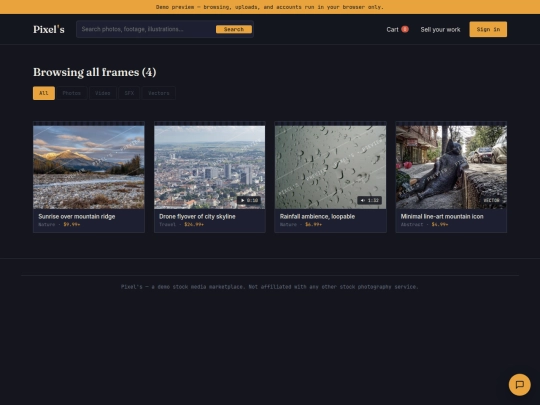
Task: Open the chat bubble widget
Action: coord(519,384)
